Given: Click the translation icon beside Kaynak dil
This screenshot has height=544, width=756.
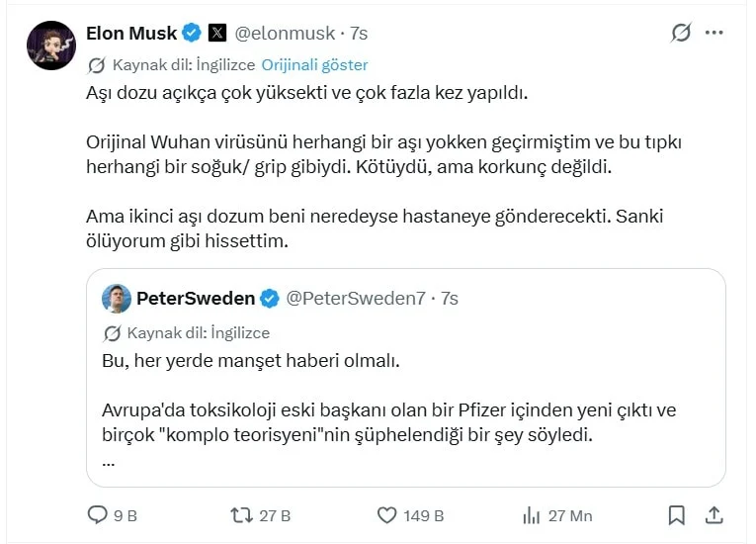Looking at the screenshot, I should (x=97, y=65).
